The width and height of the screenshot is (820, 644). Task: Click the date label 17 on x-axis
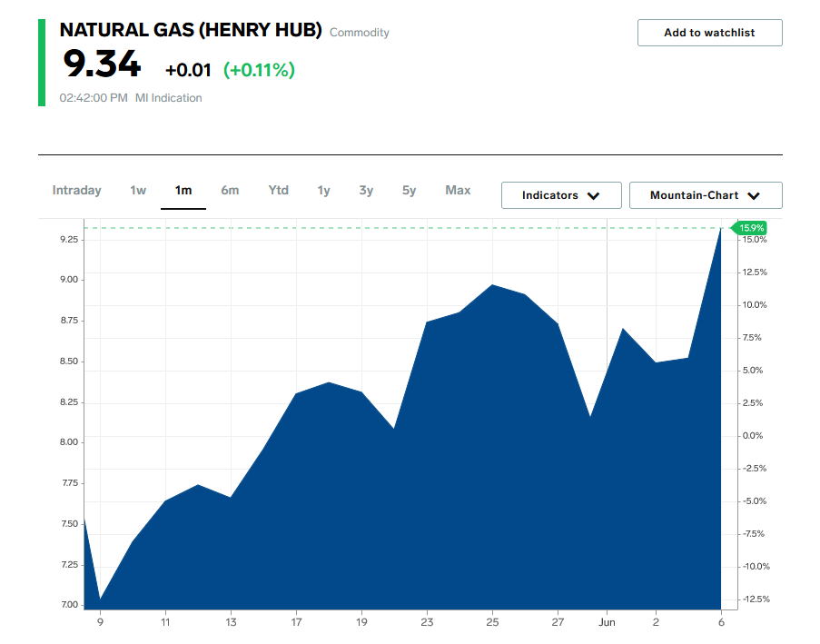coord(297,622)
